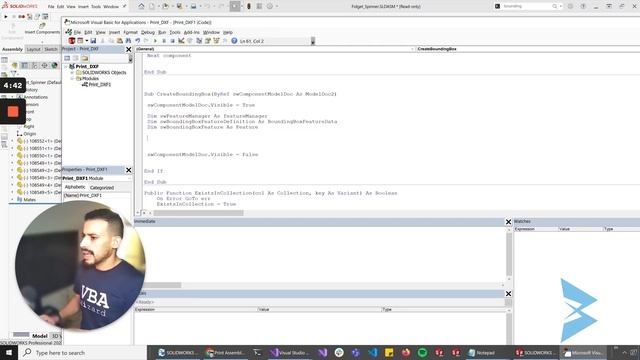Open the VBA Debug menu
This screenshot has height=360, width=640.
pyautogui.click(x=148, y=32)
